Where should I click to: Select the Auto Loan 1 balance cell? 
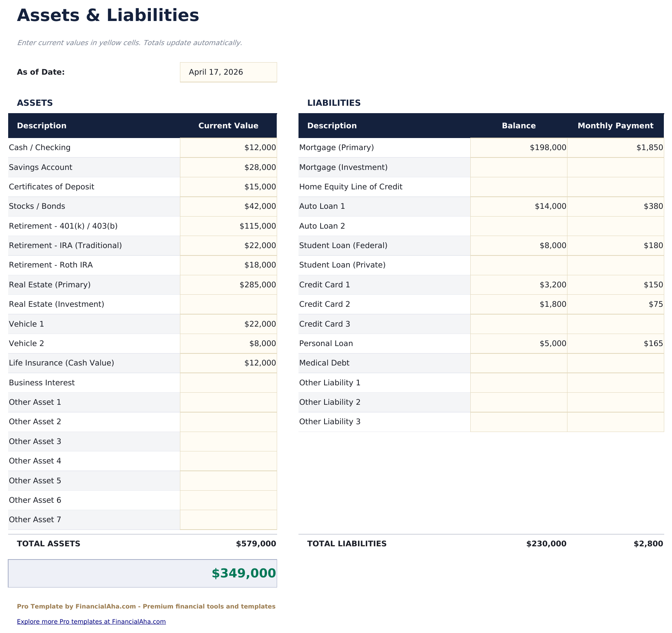tap(519, 206)
